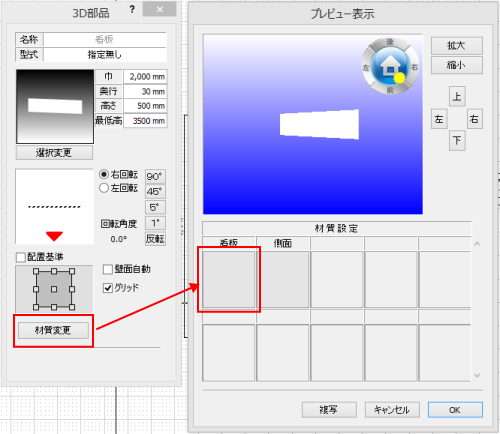This screenshot has width=500, height=434.
Task: Click the material list scroll-down arrow
Action: coord(477,375)
